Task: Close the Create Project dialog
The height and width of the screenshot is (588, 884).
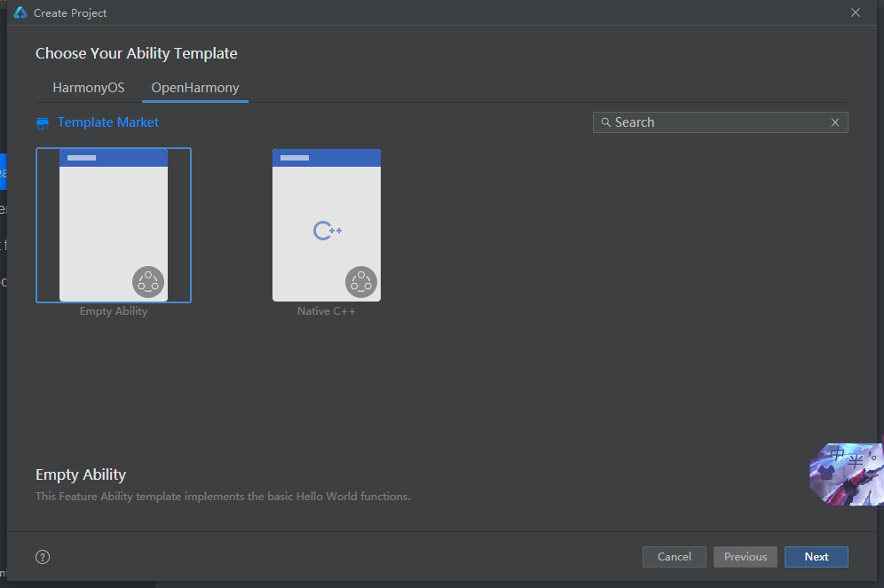Action: (856, 12)
